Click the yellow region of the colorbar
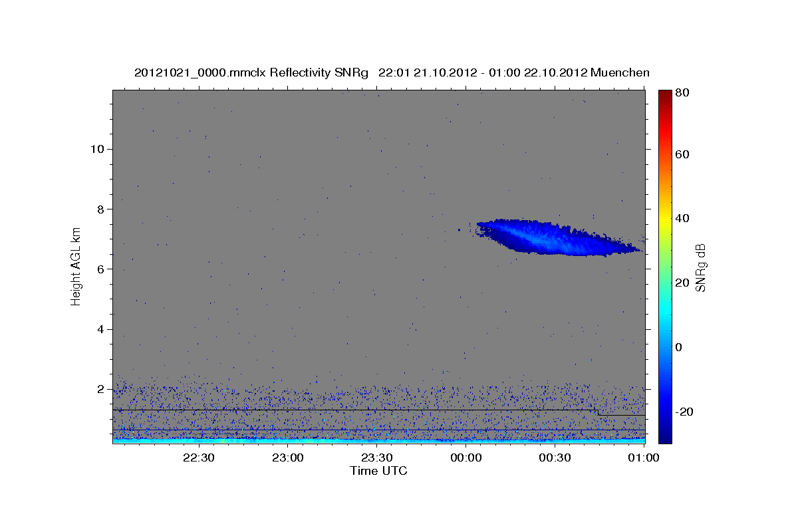 click(665, 219)
